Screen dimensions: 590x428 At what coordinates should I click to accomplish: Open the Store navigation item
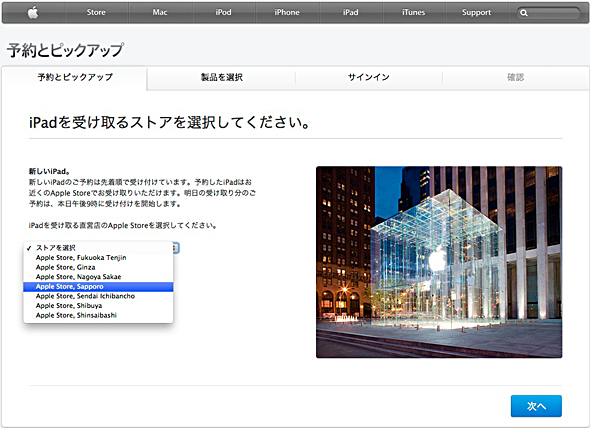(96, 12)
